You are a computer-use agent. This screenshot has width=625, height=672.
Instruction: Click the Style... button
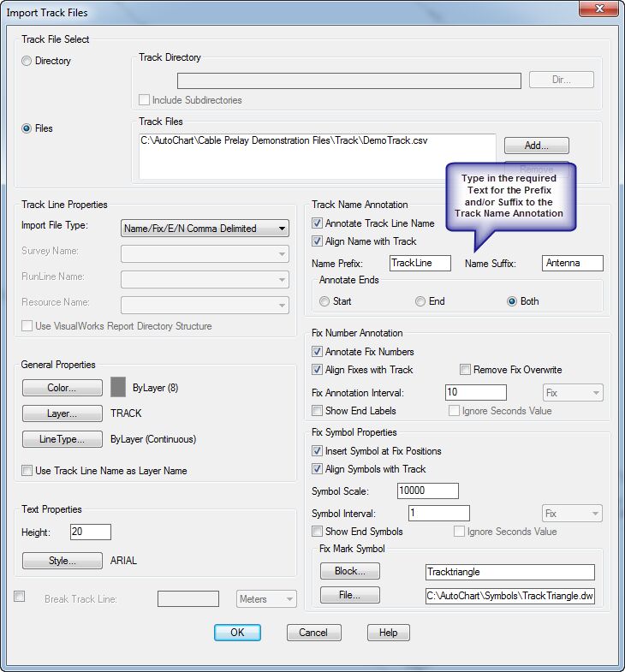tap(62, 561)
